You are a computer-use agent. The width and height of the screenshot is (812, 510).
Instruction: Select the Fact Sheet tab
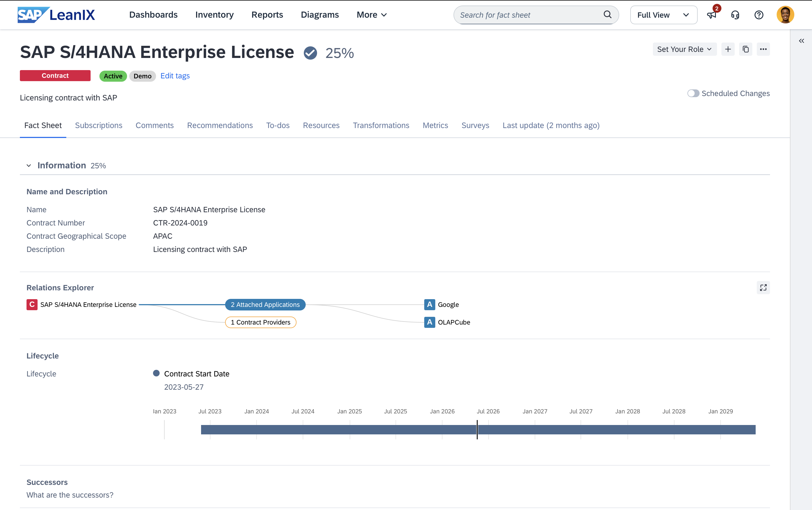coord(43,125)
